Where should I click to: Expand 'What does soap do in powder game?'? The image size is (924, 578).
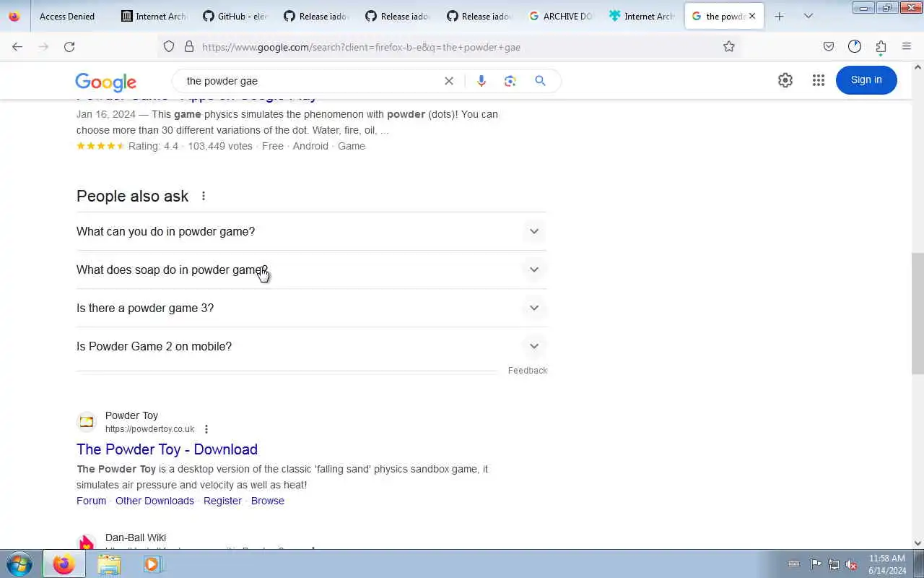[x=311, y=269]
